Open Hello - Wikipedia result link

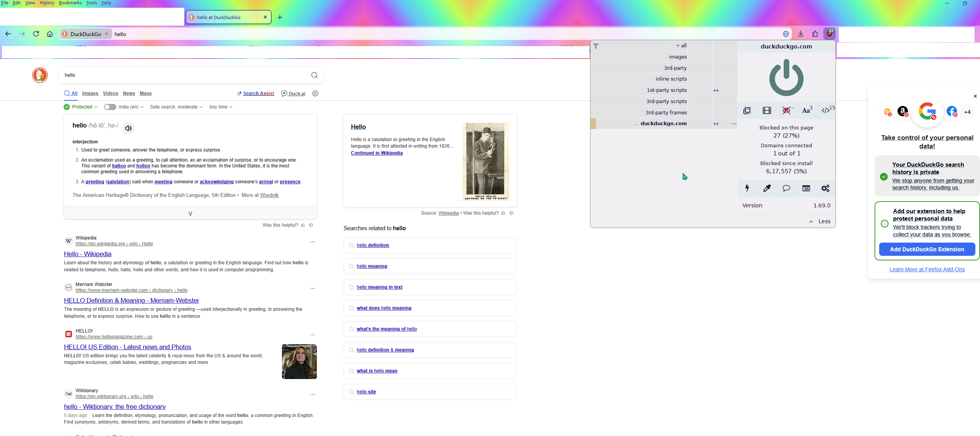88,254
